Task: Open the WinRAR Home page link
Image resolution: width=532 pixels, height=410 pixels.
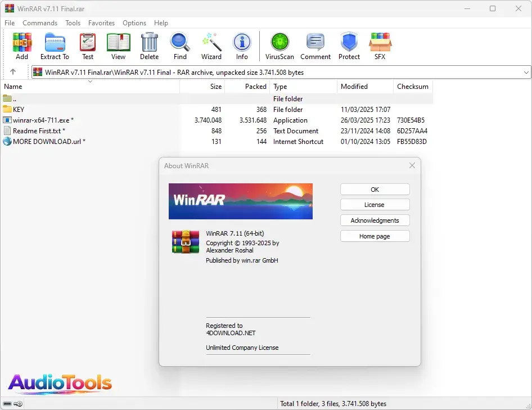Action: coord(375,236)
